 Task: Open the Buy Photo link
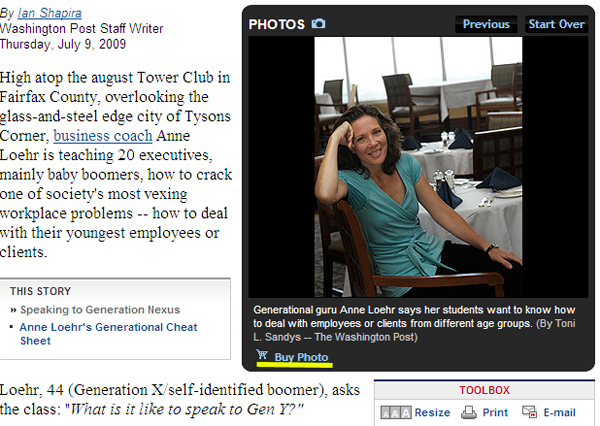301,357
